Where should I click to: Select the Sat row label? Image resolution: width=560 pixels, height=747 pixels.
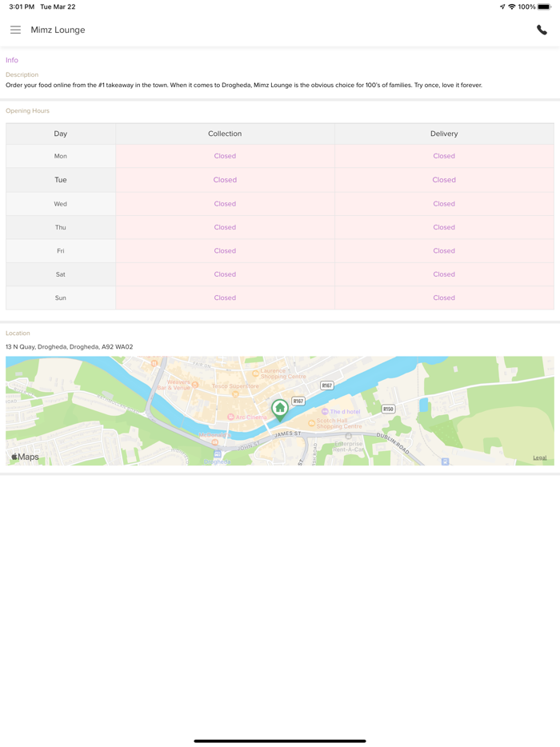(61, 274)
